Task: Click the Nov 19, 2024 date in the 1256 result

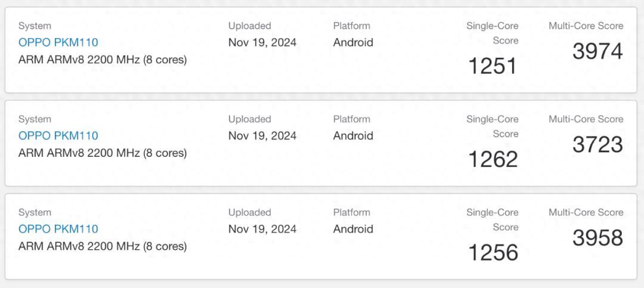Action: tap(262, 229)
